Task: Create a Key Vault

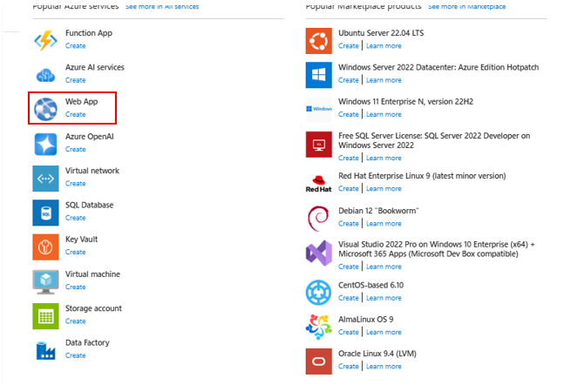Action: pyautogui.click(x=75, y=252)
